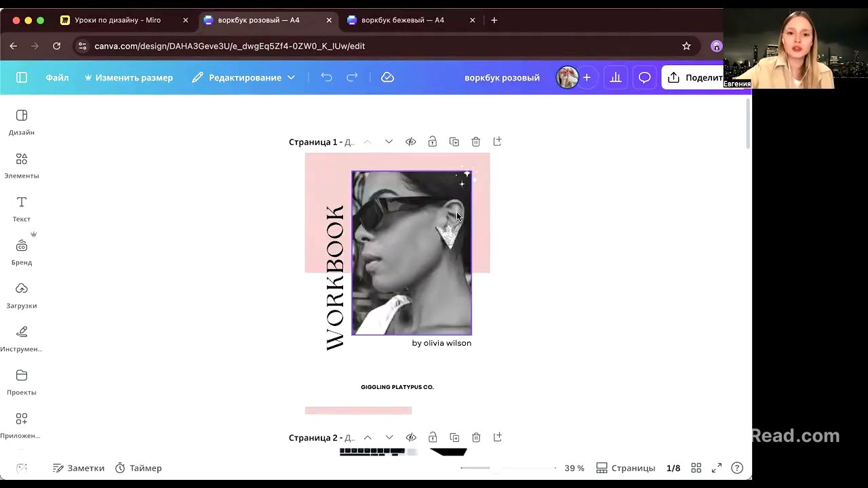Image resolution: width=868 pixels, height=488 pixels.
Task: Select the 'by olivia wilson' text
Action: click(441, 344)
